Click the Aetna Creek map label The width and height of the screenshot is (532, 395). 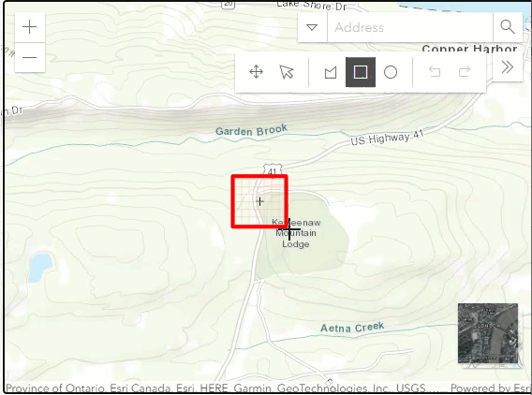tap(352, 328)
